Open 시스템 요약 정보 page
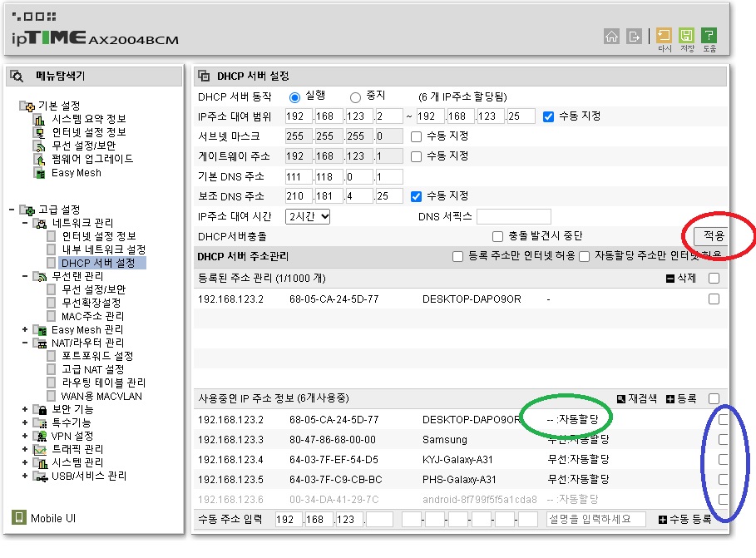This screenshot has height=558, width=756. (x=89, y=119)
